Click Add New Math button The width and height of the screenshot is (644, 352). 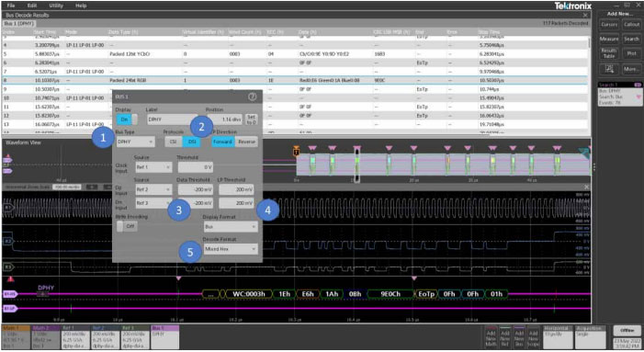(491, 338)
